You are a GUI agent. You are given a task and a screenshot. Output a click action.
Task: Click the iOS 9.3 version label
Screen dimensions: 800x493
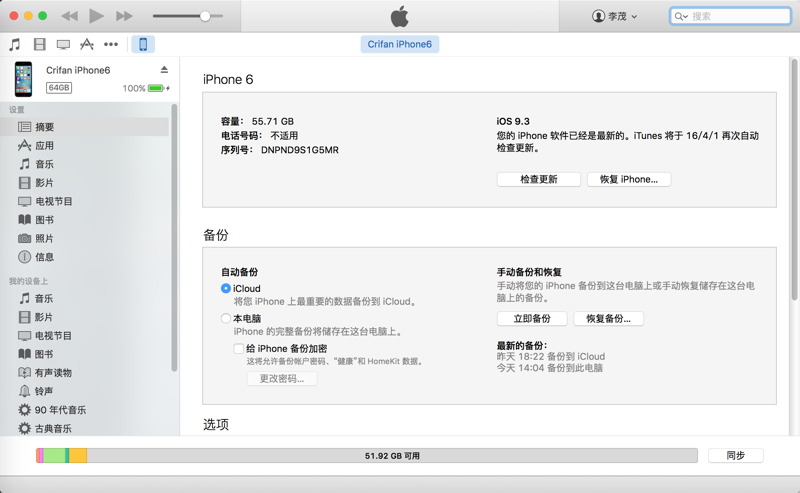[513, 121]
